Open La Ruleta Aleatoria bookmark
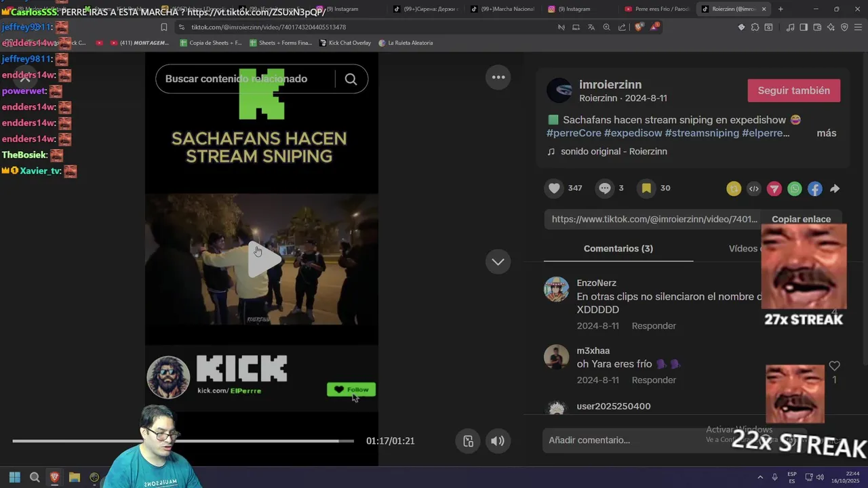 [406, 43]
